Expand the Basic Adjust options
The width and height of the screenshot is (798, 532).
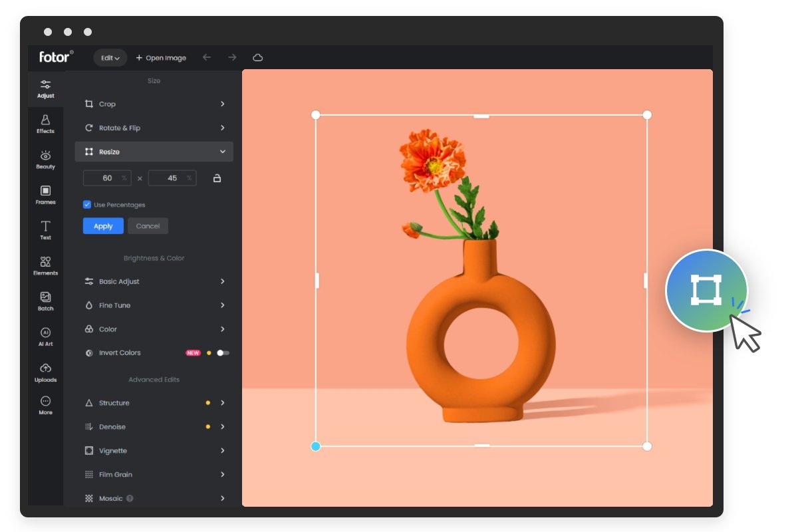pyautogui.click(x=154, y=281)
